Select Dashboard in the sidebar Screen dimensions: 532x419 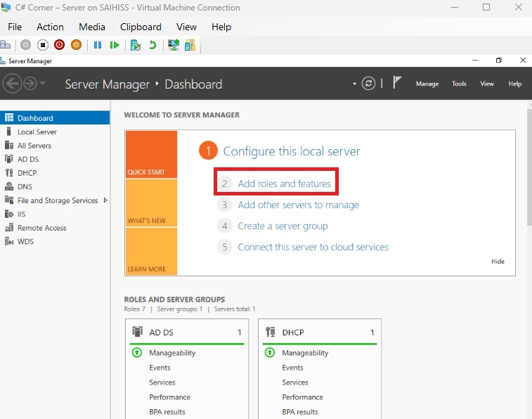pos(55,117)
